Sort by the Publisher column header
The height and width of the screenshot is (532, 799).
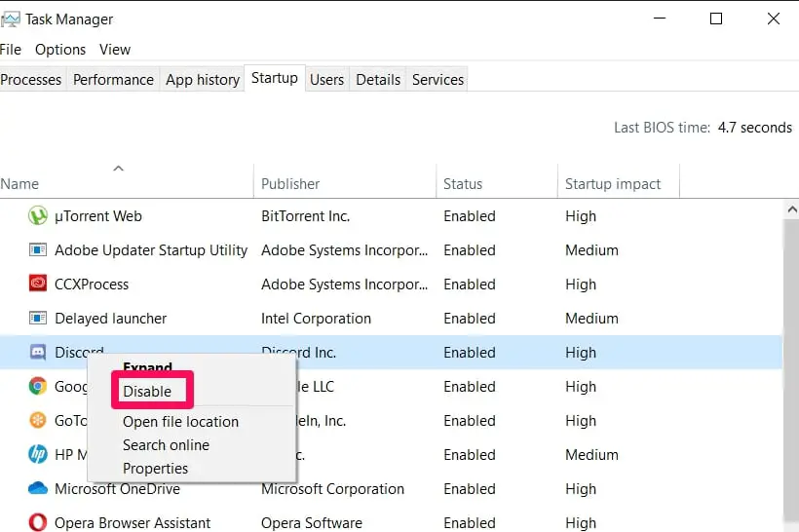pyautogui.click(x=290, y=183)
